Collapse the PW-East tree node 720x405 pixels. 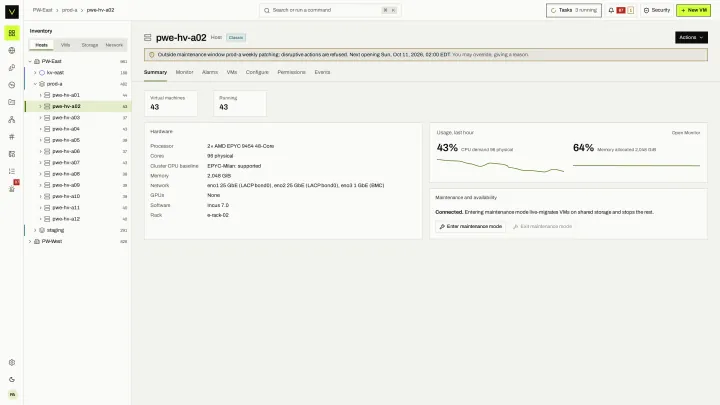coord(30,61)
